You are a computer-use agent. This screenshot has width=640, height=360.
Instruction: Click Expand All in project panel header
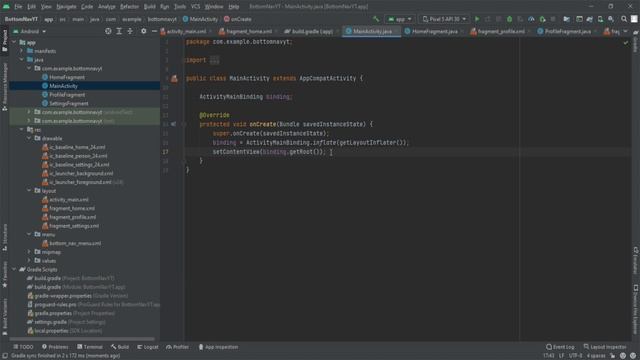coord(119,31)
